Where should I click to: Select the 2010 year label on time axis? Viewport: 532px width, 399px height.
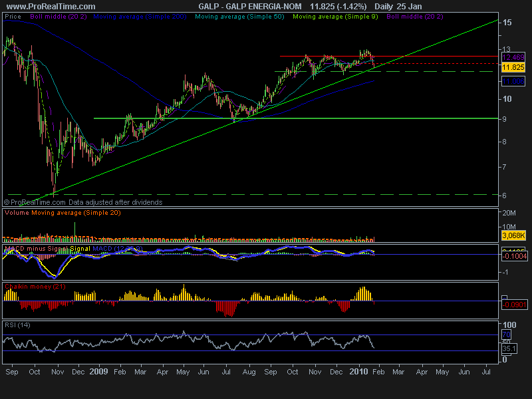(358, 372)
